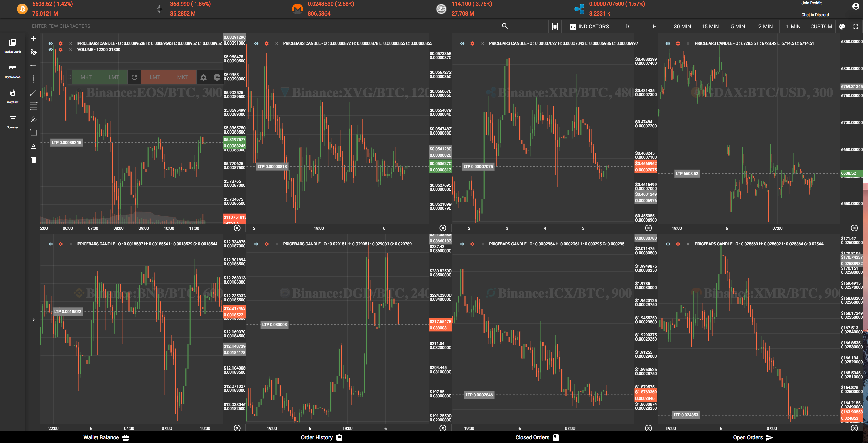Open the CUSTOM interval option
Viewport: 868px width, 443px height.
(x=821, y=26)
